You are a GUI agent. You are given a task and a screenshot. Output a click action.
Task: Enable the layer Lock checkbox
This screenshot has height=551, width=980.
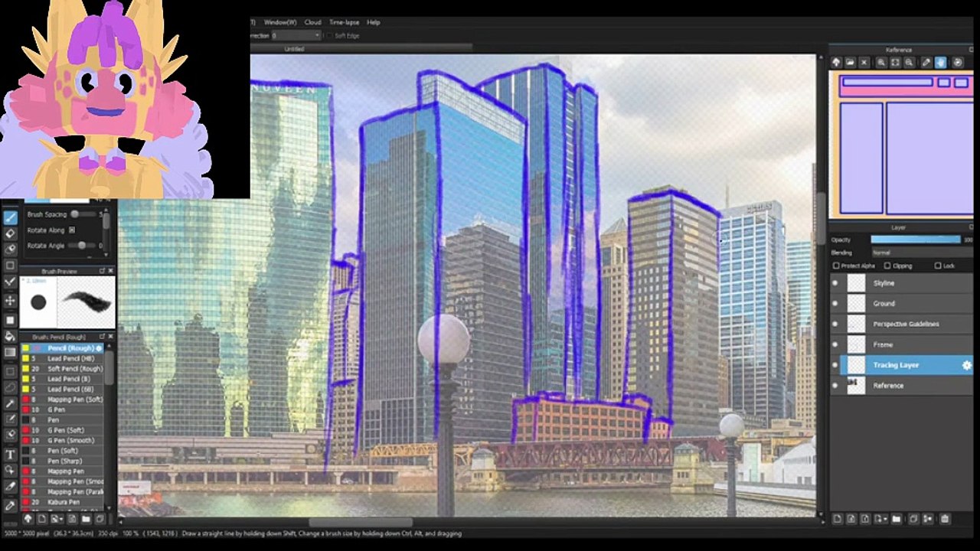pos(938,266)
